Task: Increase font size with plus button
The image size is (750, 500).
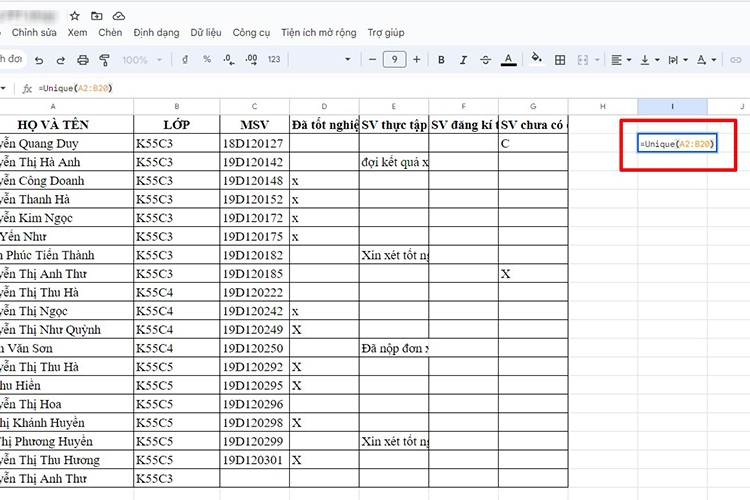Action: (x=417, y=60)
